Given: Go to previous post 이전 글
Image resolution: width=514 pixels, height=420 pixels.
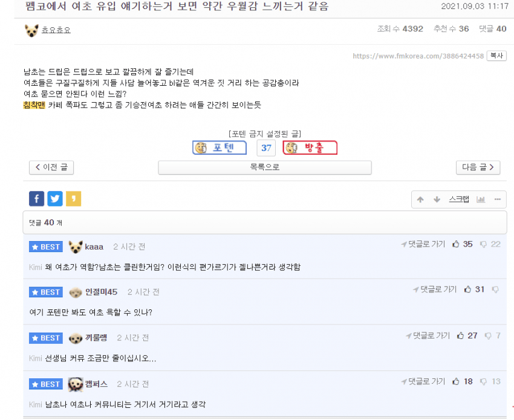Looking at the screenshot, I should (51, 167).
